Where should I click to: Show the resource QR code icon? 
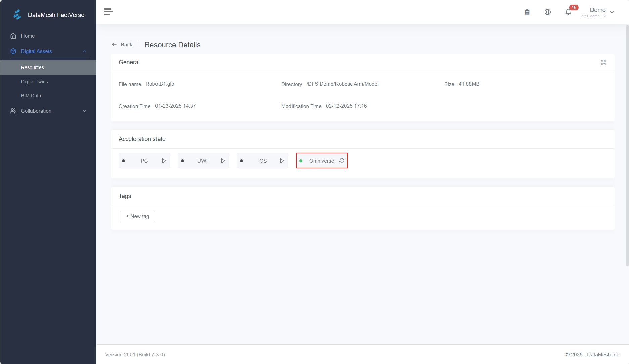coord(602,63)
